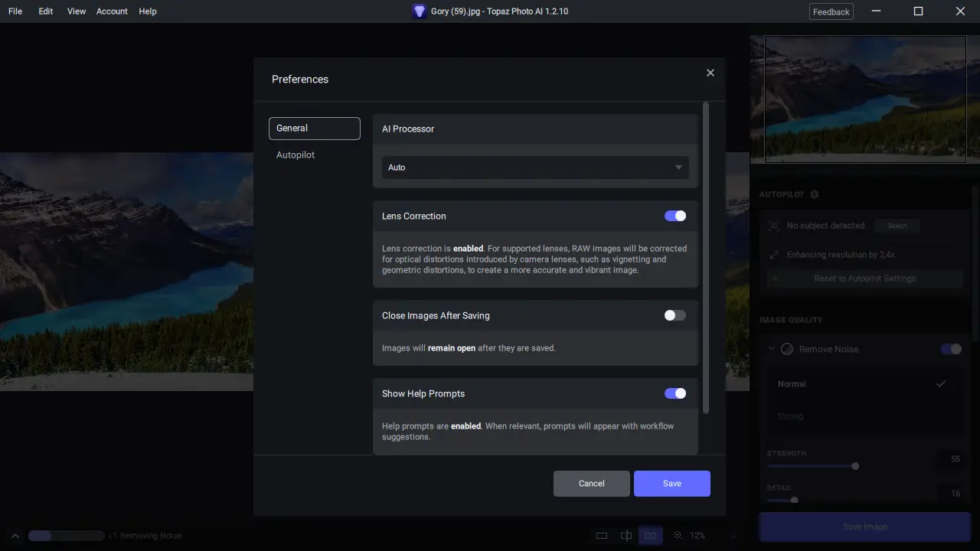Open the View menu
This screenshot has height=551, width=980.
[77, 11]
